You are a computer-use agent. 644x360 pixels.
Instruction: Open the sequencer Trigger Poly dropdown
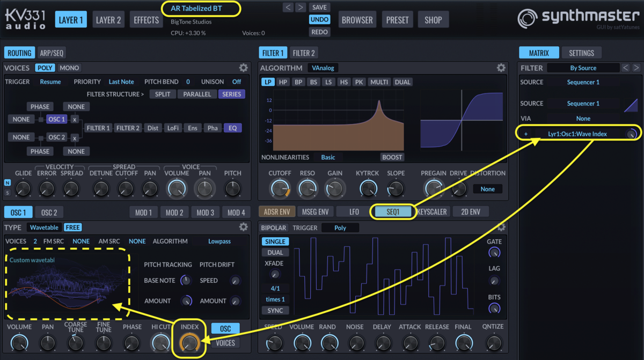(x=340, y=227)
